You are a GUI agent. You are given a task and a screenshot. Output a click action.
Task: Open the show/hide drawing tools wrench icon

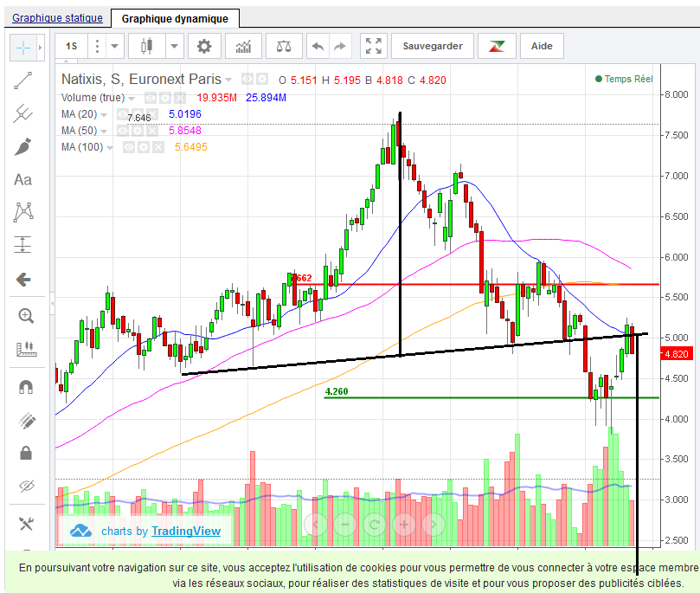pyautogui.click(x=26, y=524)
